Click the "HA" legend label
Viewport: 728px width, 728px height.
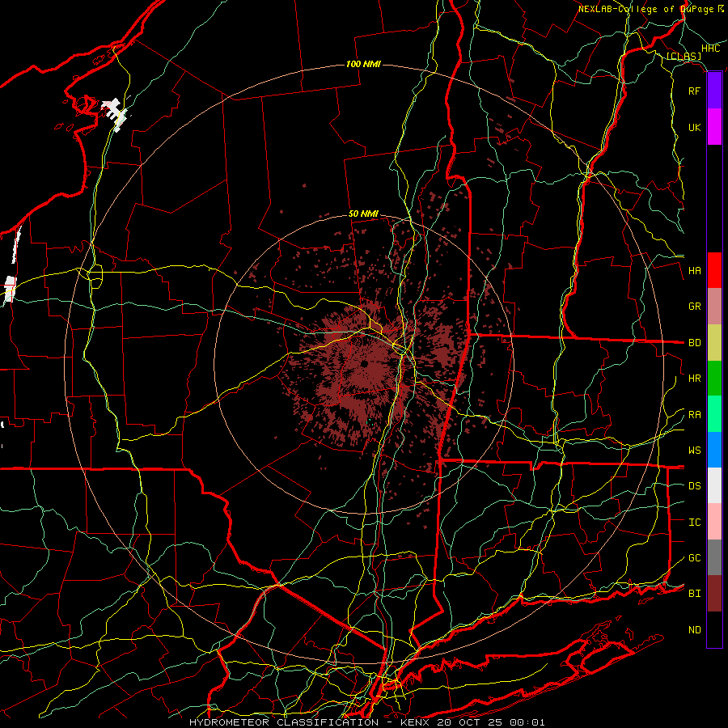(694, 271)
